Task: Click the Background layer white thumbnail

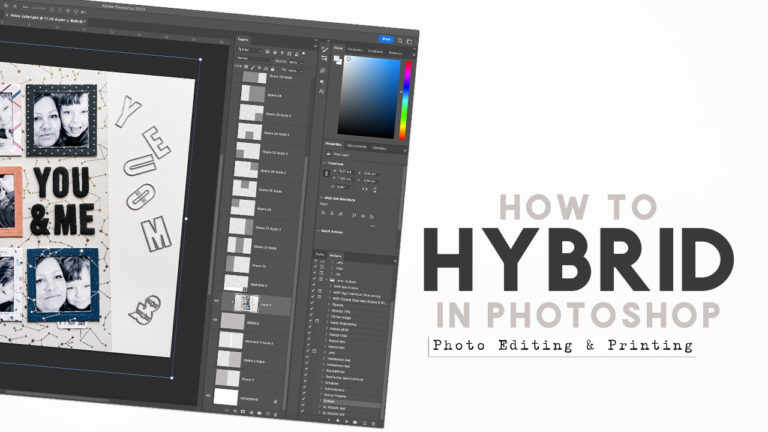Action: click(x=226, y=397)
